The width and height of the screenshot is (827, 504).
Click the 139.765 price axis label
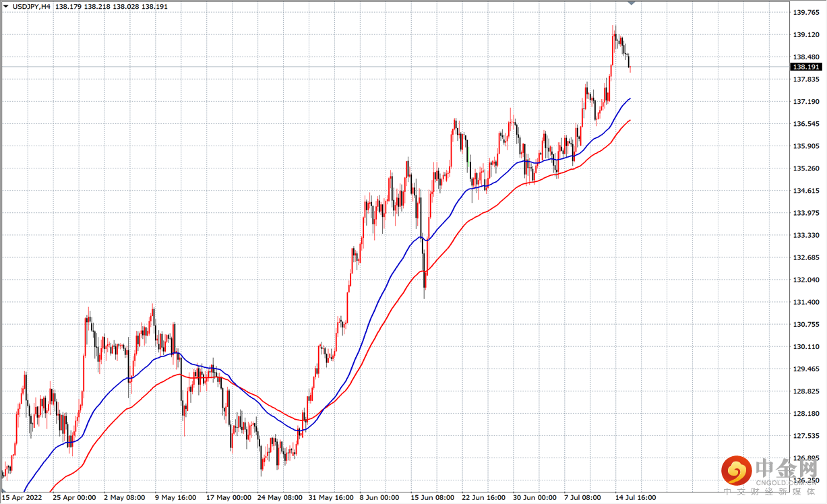(x=806, y=12)
